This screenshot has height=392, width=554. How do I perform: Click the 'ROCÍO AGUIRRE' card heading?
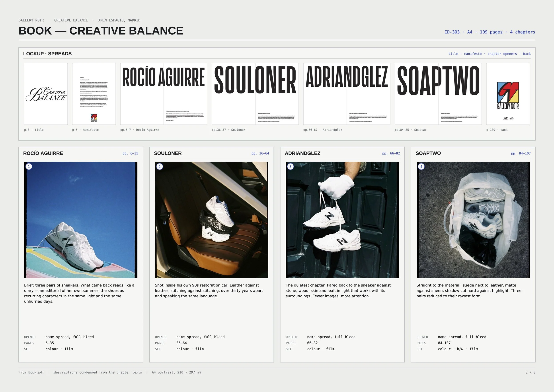pos(43,153)
